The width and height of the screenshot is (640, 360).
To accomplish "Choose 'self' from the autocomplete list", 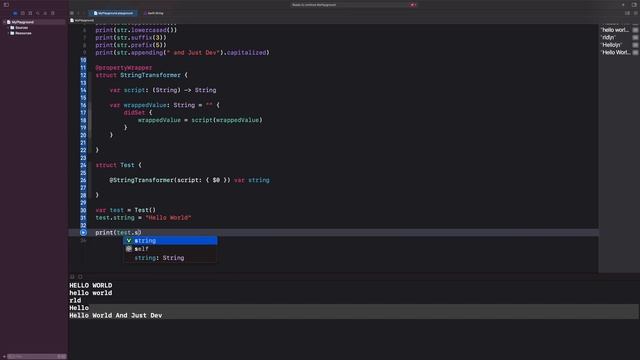I will point(170,249).
